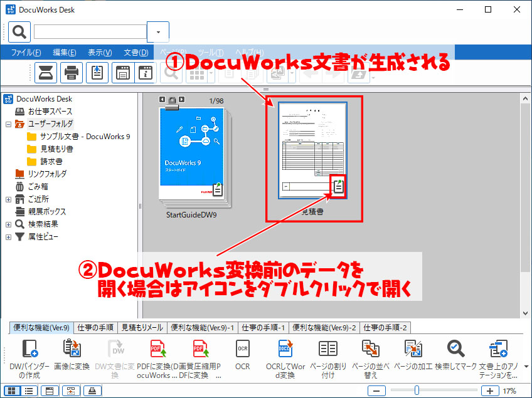Viewport: 532px width, 398px height.
Task: Open the サンプル文書 - DocuWorks 9 folder
Action: [x=78, y=136]
